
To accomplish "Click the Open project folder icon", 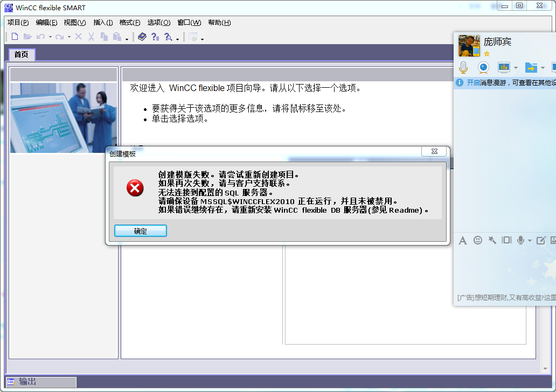I will [27, 37].
